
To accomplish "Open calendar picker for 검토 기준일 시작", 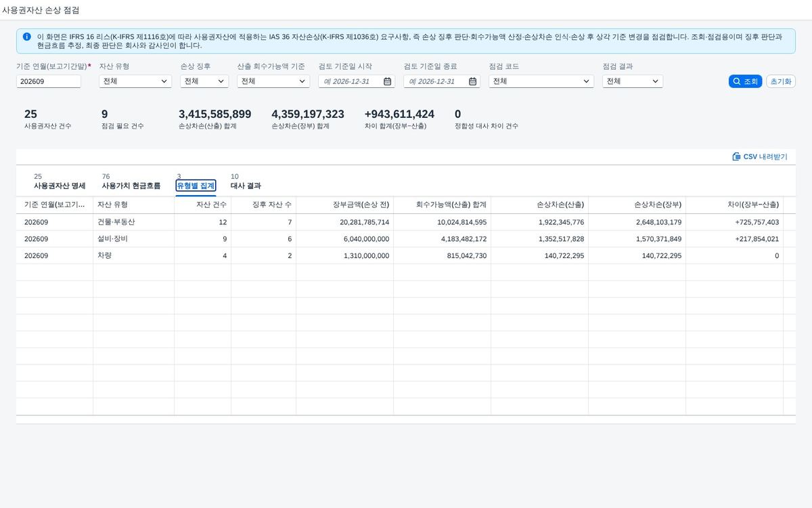I will (x=387, y=81).
